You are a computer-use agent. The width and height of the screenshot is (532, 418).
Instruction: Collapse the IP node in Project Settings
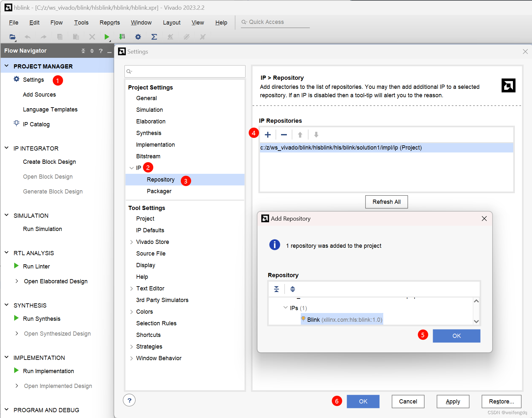[131, 168]
